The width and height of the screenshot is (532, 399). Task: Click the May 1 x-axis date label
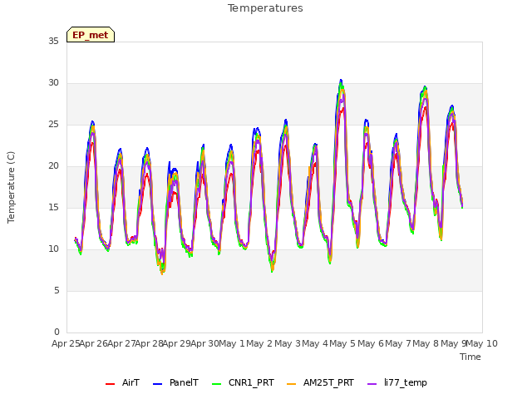232,344
